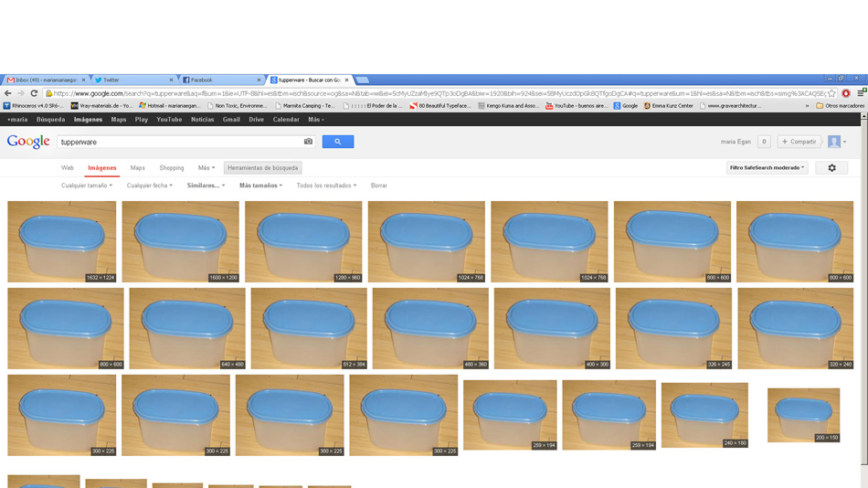Close the Facebook tab
868x488 pixels.
coord(259,80)
